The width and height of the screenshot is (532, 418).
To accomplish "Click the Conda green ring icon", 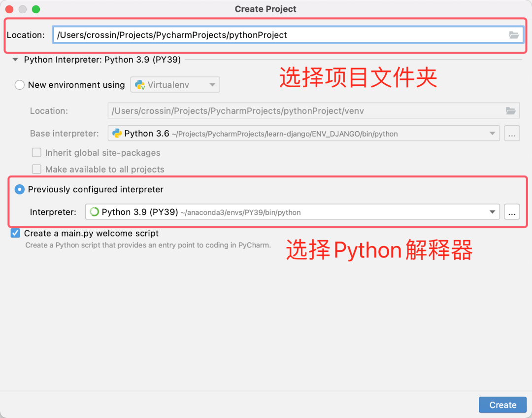I will pyautogui.click(x=94, y=212).
